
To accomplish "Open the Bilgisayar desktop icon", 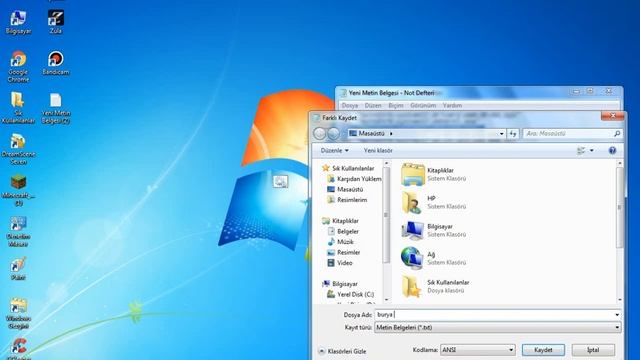I will [18, 22].
